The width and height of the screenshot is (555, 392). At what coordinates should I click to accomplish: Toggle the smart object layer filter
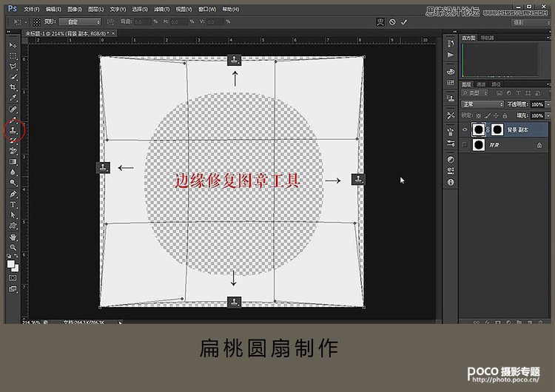click(537, 93)
